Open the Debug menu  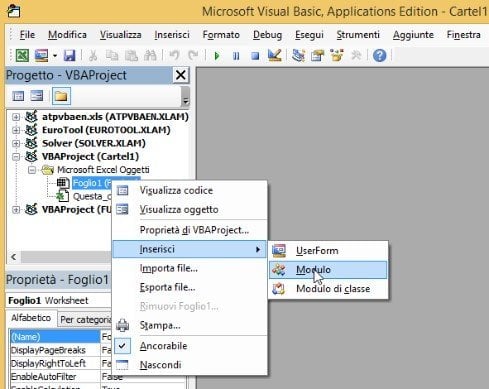[x=267, y=35]
